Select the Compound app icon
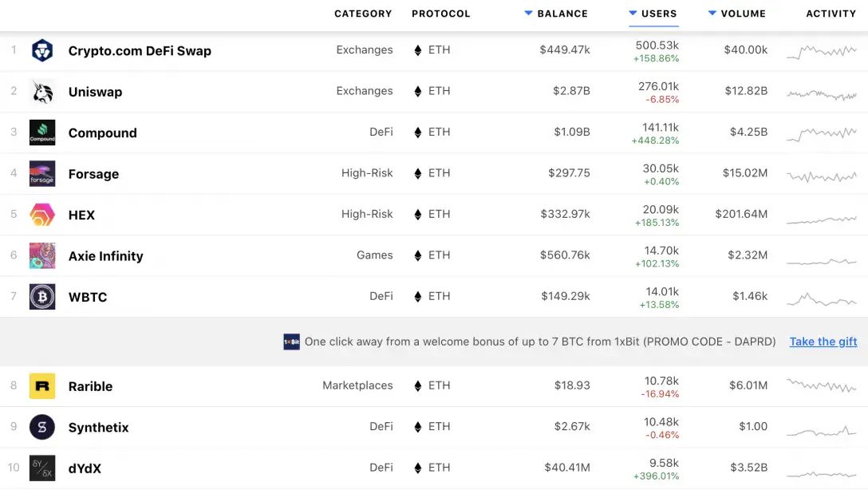The width and height of the screenshot is (868, 490). click(42, 132)
